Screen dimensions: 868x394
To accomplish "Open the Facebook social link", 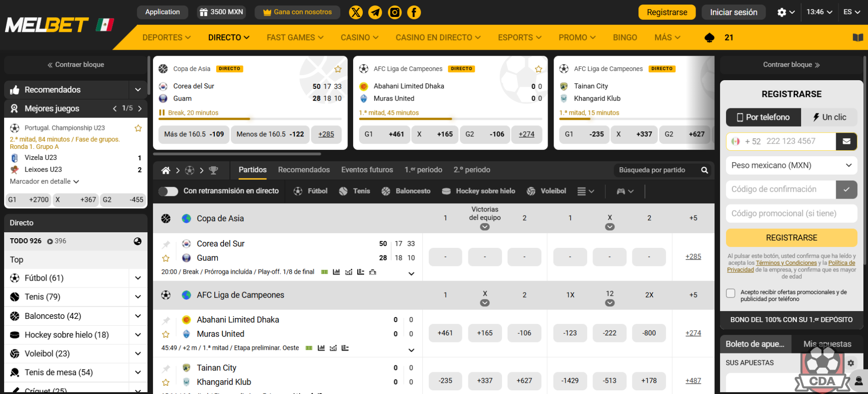I will pos(414,12).
